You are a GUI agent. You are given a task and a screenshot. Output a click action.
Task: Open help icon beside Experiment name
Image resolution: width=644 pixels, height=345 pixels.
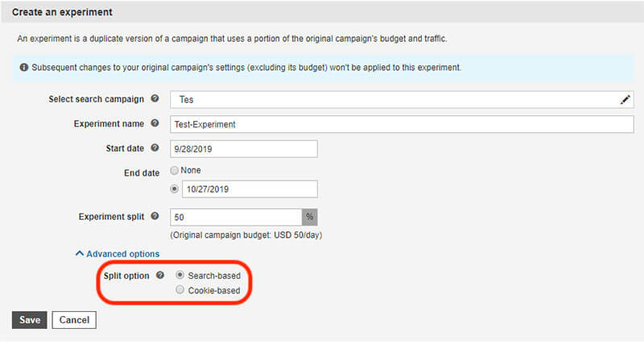tap(155, 123)
